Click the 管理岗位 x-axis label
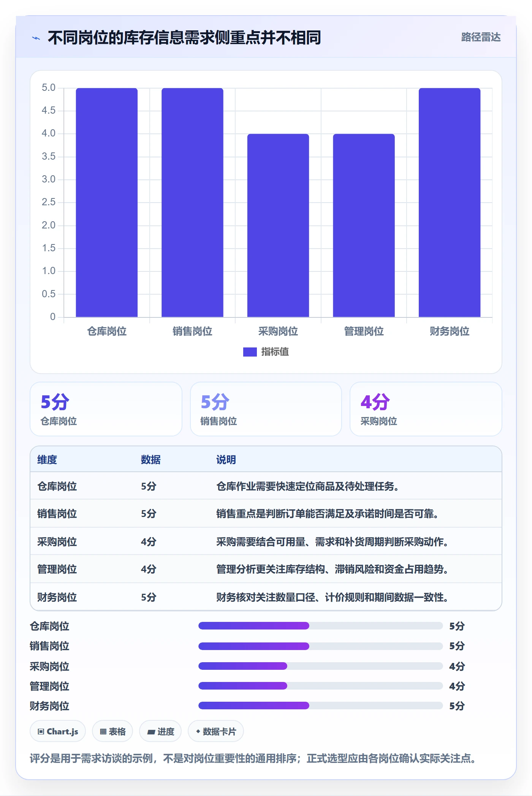Image resolution: width=532 pixels, height=796 pixels. point(364,331)
